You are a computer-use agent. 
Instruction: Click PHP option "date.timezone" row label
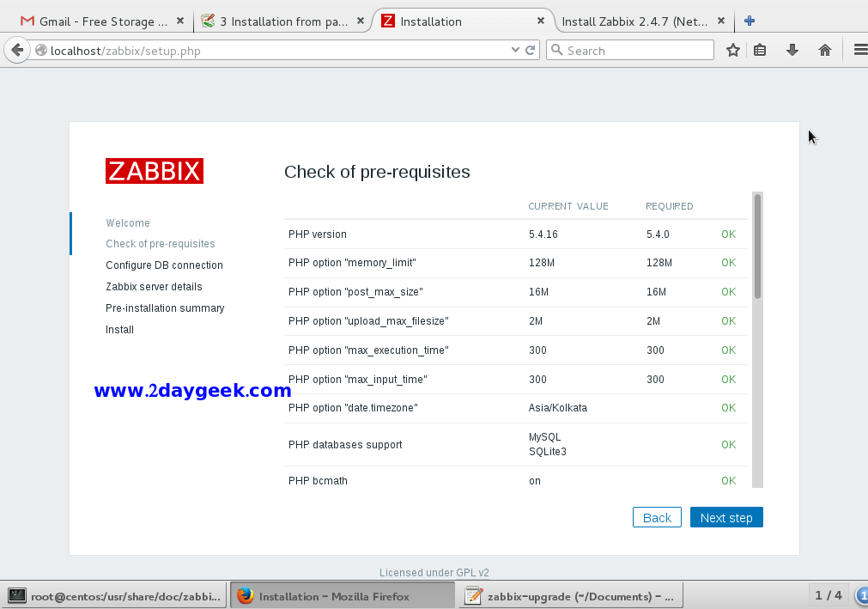pos(353,408)
